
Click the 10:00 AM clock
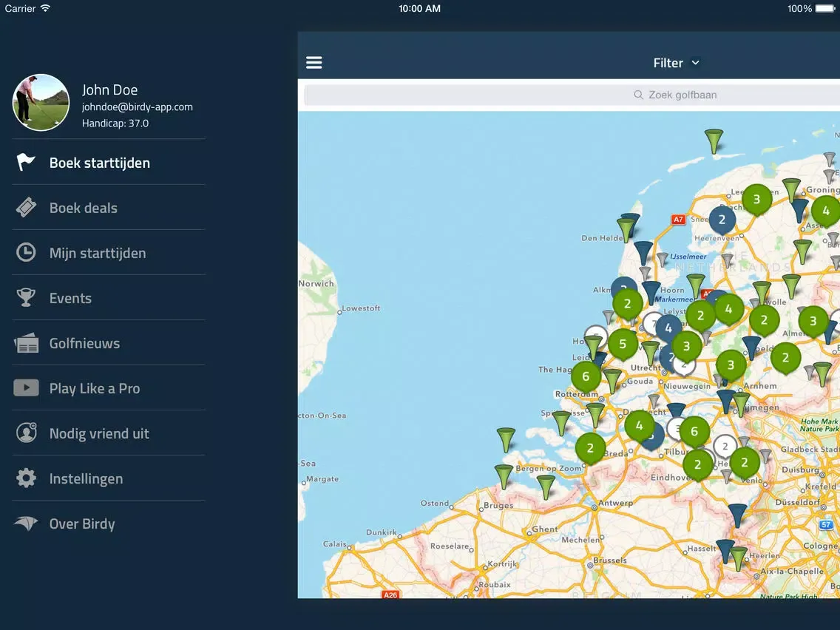coord(419,8)
